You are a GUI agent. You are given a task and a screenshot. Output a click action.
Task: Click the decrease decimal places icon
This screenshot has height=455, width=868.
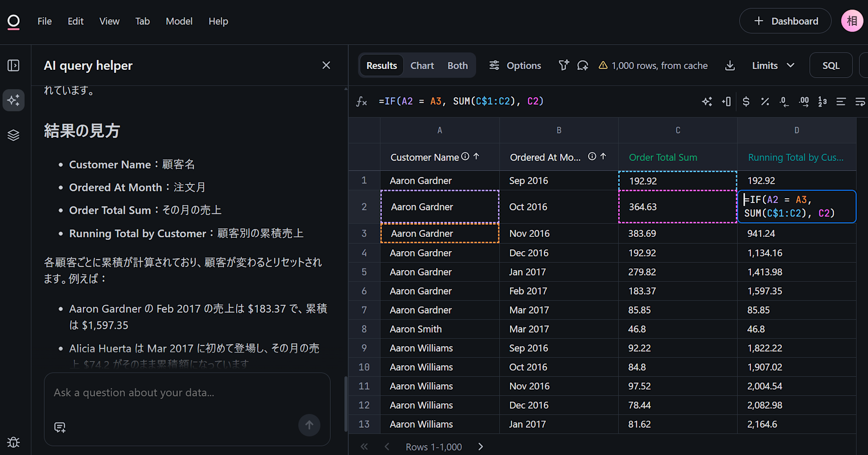[784, 101]
